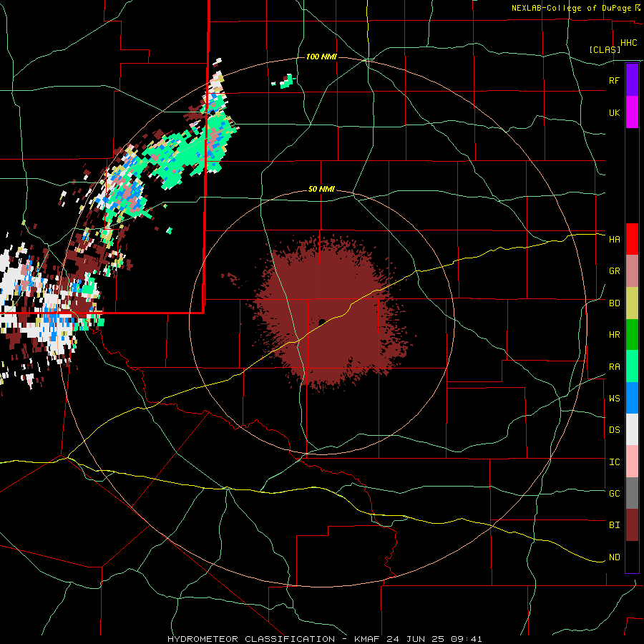Click the DS white legend swatch

point(632,429)
